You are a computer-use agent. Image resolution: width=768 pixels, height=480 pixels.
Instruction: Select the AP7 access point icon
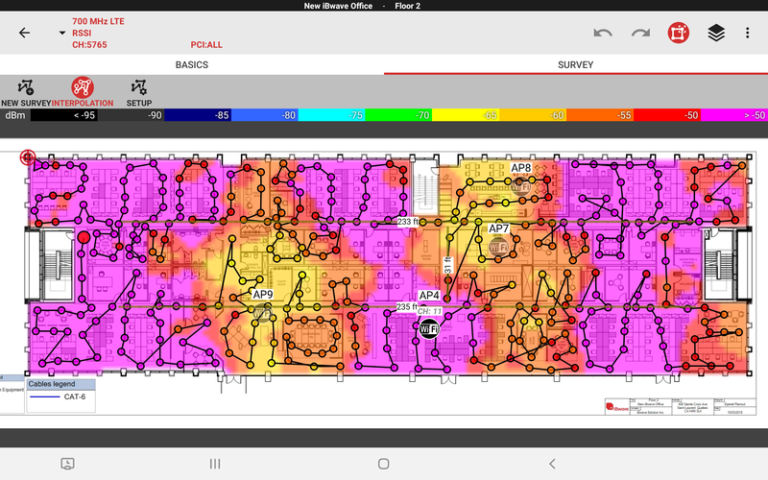click(x=497, y=245)
